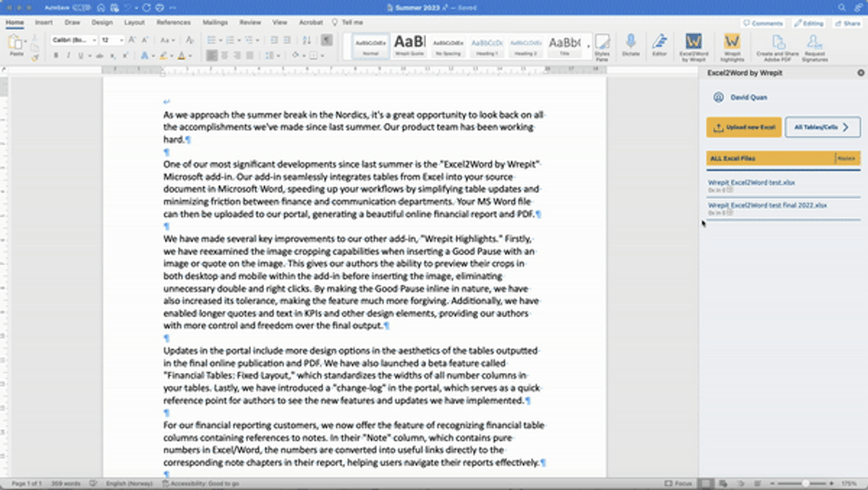Open the Styles Pane
868x490 pixels.
click(x=602, y=46)
